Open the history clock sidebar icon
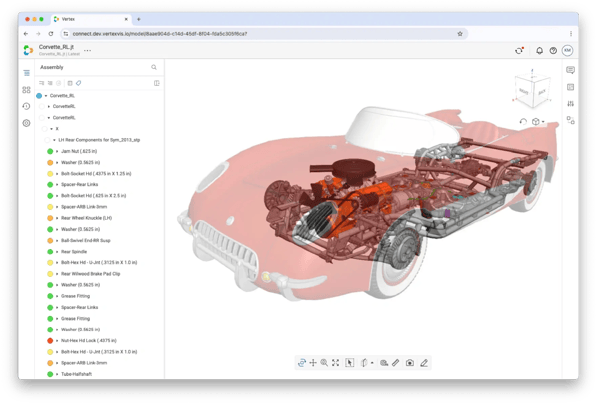Image resolution: width=600 pixels, height=406 pixels. coord(26,106)
